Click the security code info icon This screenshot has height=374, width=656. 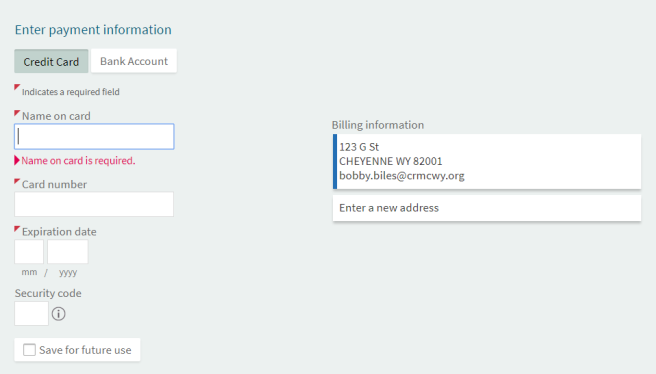[x=59, y=314]
